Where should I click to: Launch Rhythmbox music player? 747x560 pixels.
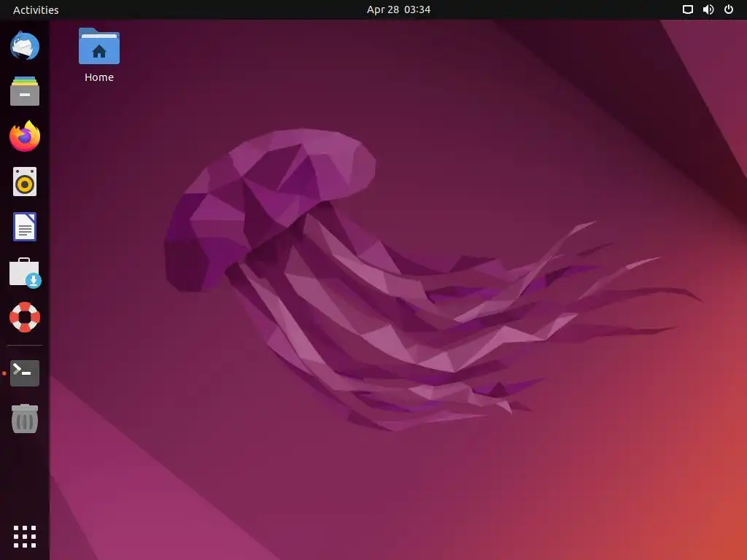coord(25,182)
